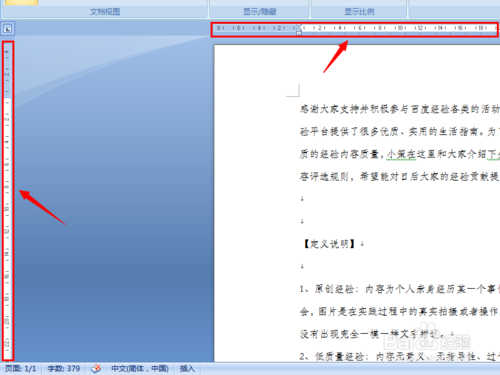Place cursor in line starting 2、低质量经验
500x375 pixels.
pyautogui.click(x=400, y=356)
